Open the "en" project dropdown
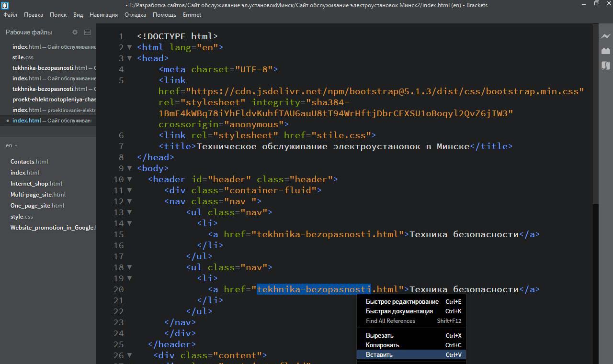 tap(11, 145)
